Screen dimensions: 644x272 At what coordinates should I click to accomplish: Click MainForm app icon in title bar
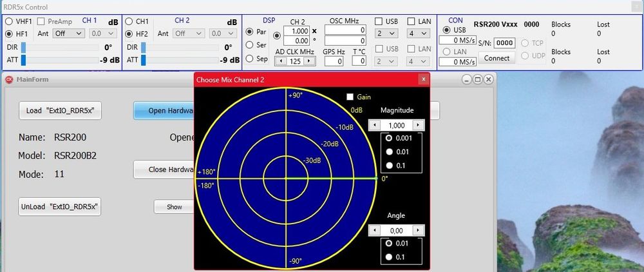coord(9,80)
